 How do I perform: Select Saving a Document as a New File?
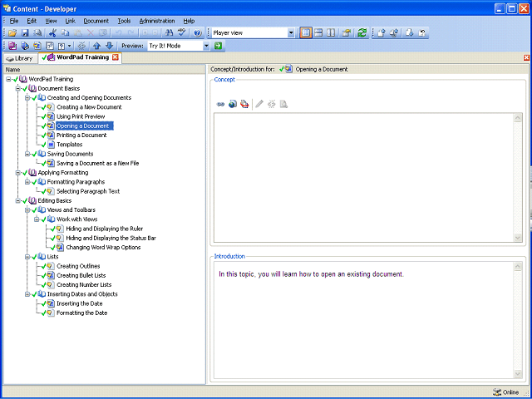click(98, 163)
